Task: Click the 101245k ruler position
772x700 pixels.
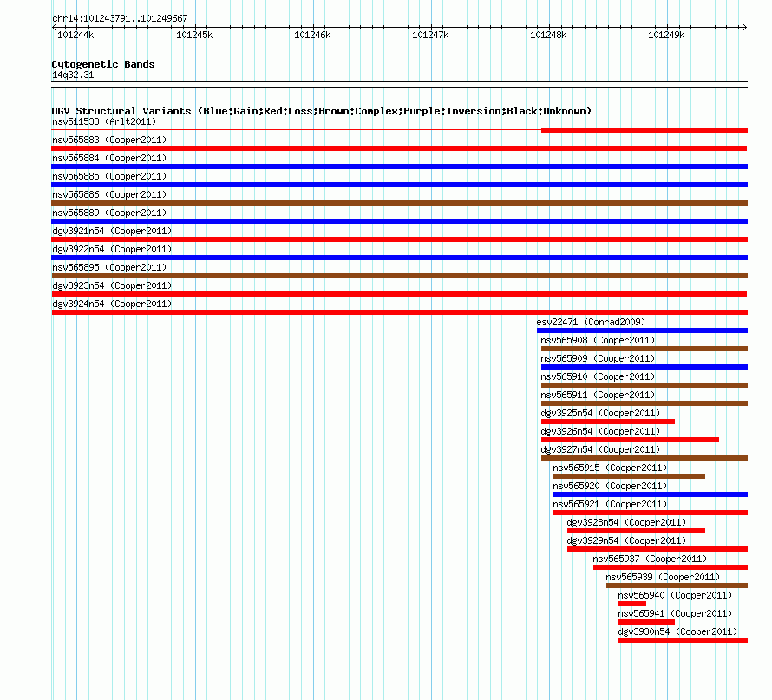Action: pos(194,35)
